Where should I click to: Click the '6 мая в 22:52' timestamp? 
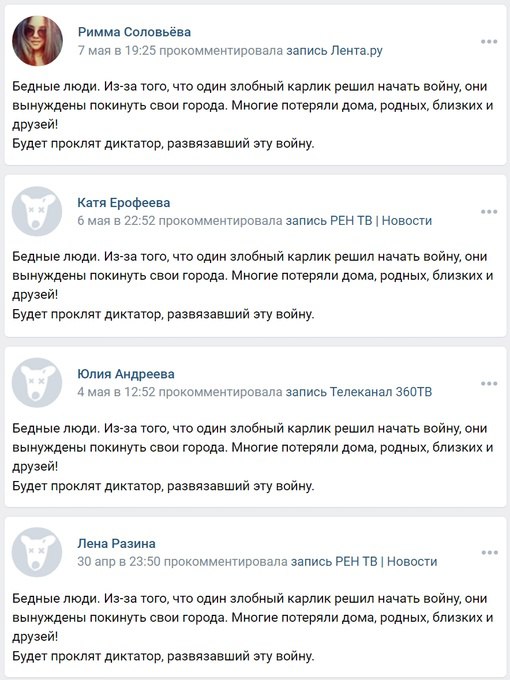116,221
